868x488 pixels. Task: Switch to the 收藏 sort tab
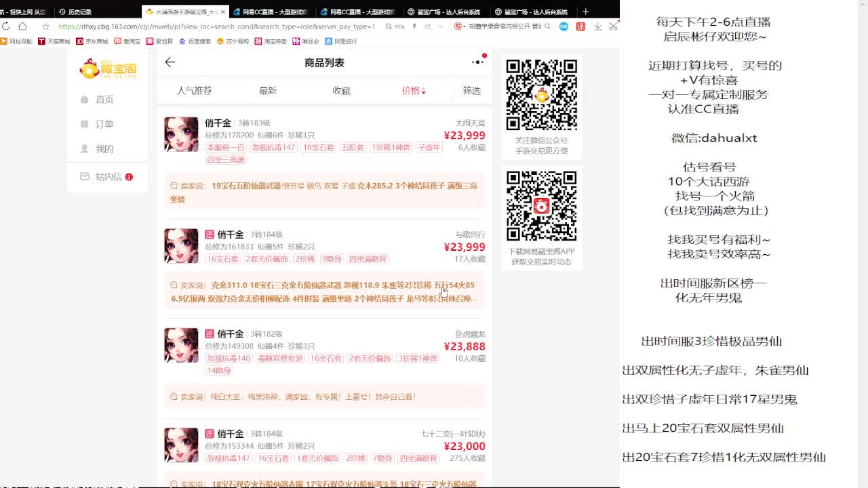point(341,91)
